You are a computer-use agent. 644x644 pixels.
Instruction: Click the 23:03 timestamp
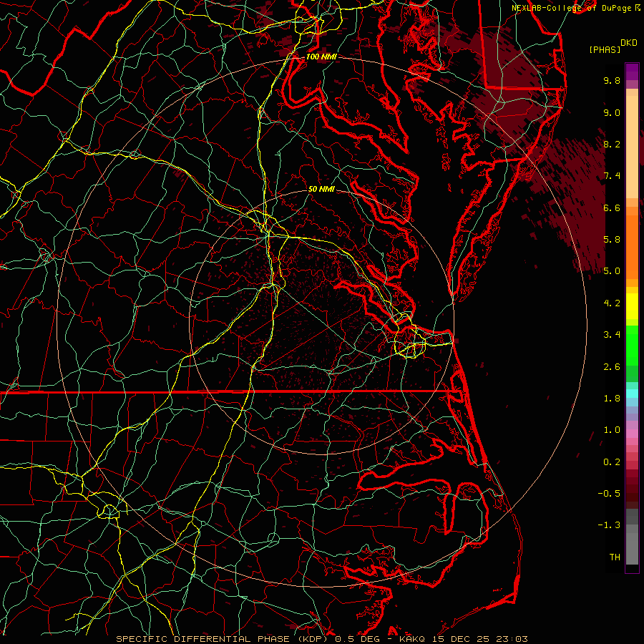click(x=513, y=639)
